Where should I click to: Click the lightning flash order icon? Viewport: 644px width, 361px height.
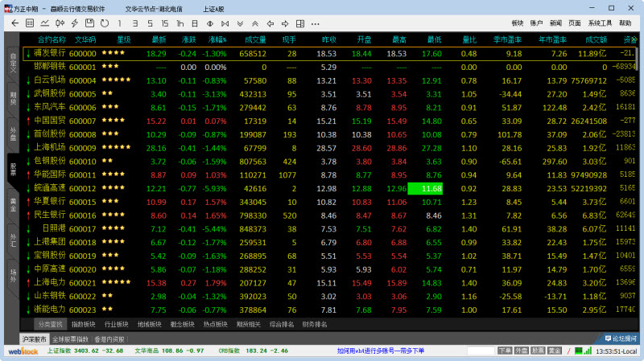point(75,23)
